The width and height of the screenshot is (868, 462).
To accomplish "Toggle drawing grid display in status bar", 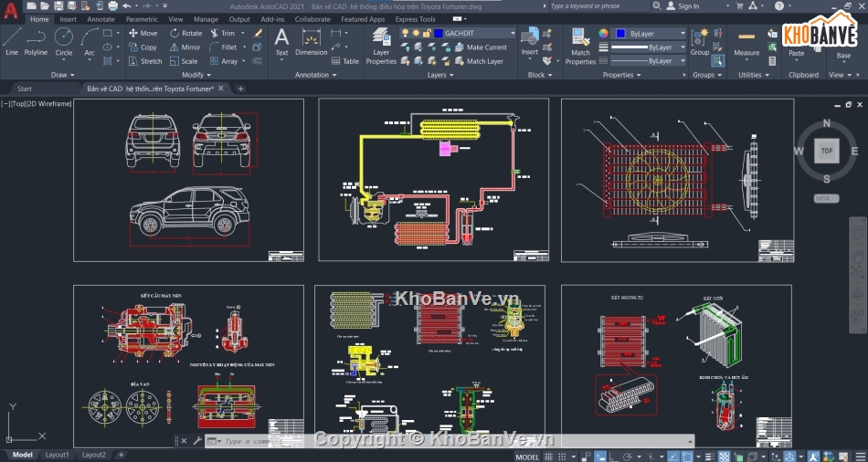I will pyautogui.click(x=548, y=457).
